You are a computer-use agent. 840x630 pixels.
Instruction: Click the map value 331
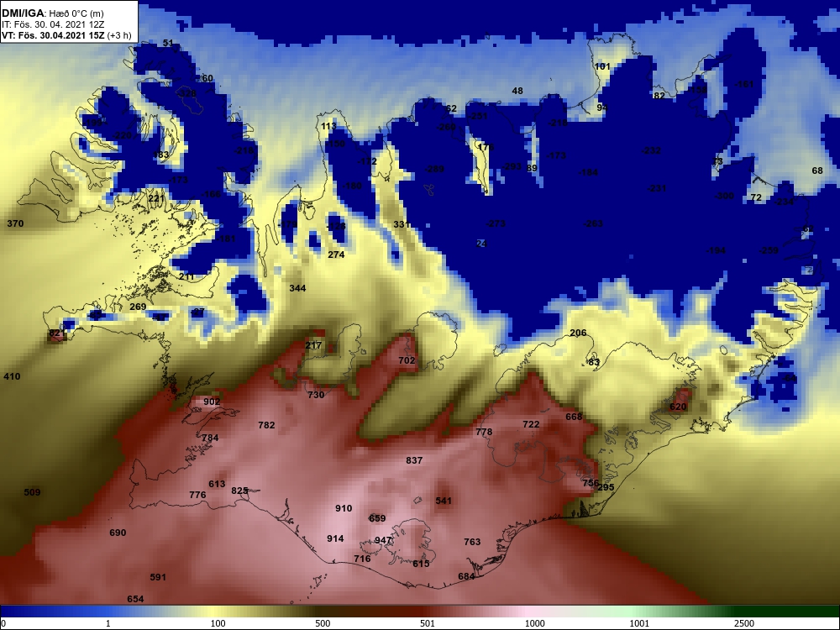[402, 224]
